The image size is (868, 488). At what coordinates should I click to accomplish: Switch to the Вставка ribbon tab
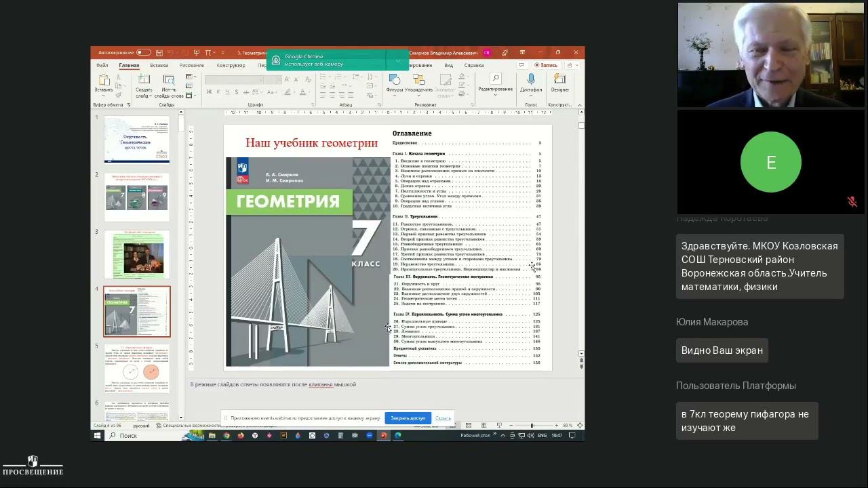(159, 66)
